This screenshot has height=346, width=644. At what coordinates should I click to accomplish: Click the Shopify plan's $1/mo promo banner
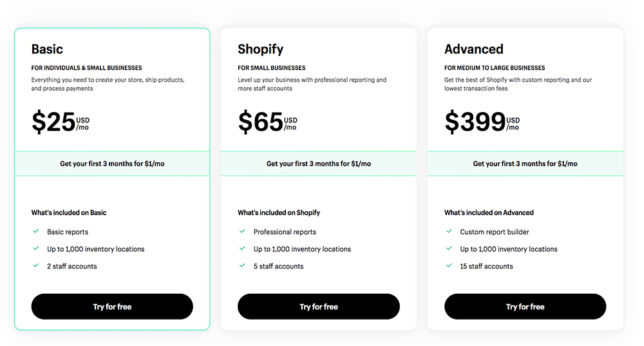[x=319, y=164]
